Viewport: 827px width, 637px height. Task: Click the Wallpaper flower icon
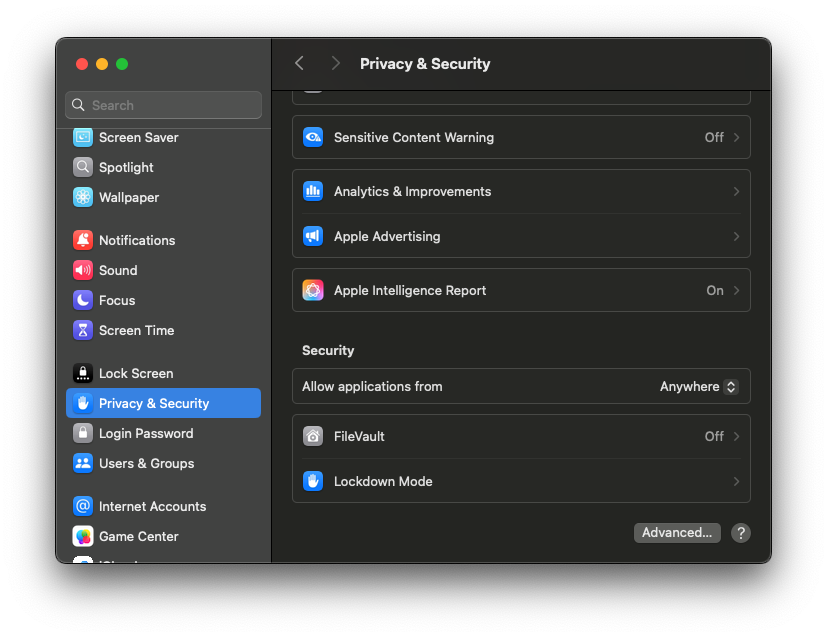tap(83, 198)
